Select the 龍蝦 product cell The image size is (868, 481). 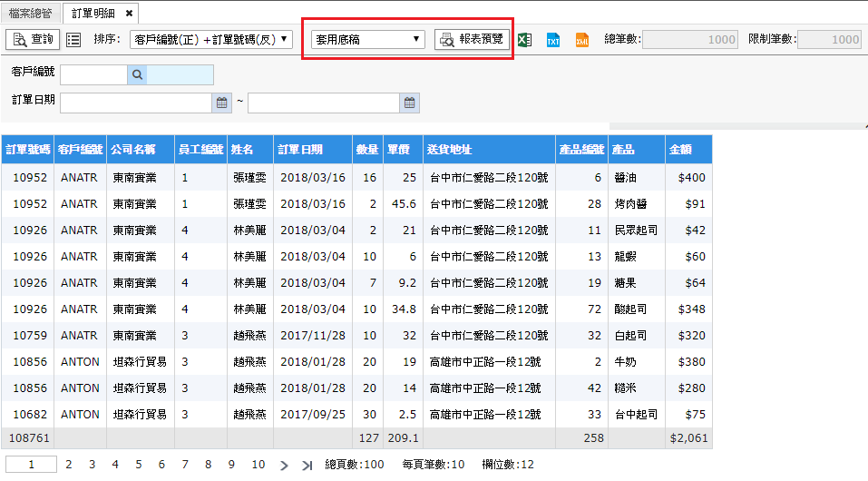(x=637, y=257)
